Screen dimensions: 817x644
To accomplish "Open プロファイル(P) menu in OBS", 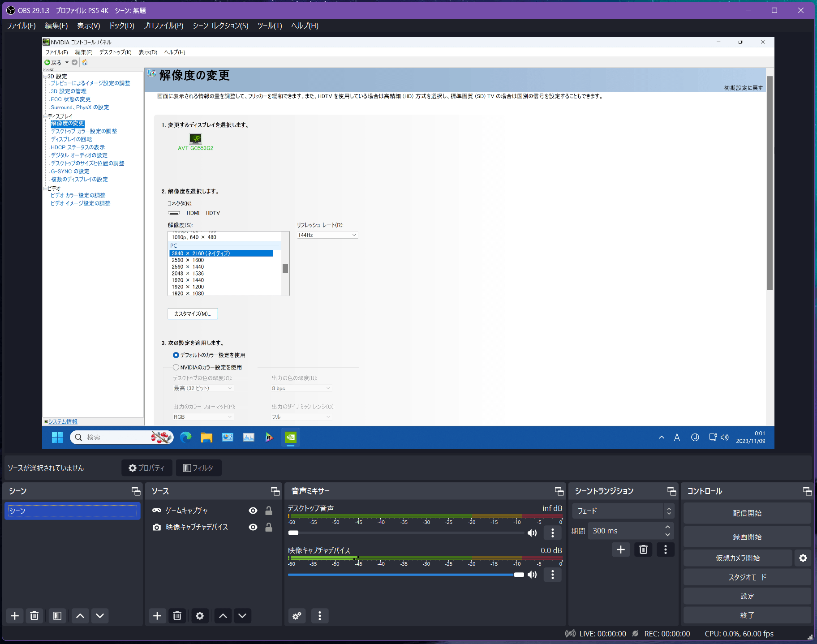I will tap(163, 26).
